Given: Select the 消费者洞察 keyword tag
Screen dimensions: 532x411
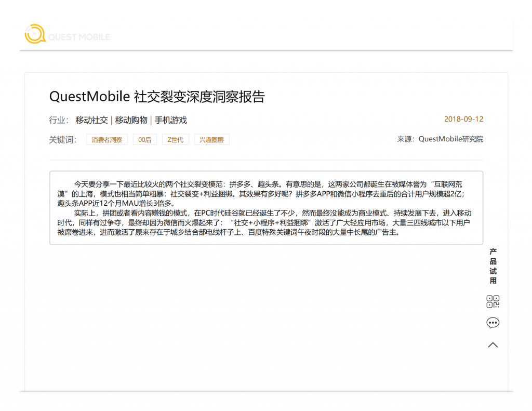Looking at the screenshot, I should coord(107,140).
